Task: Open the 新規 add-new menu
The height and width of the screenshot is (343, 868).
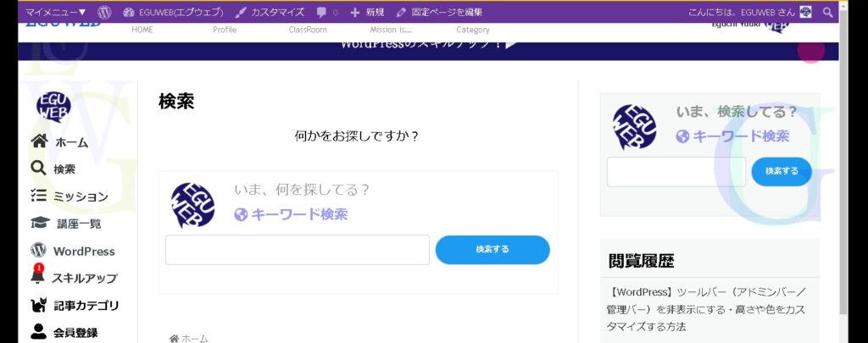Action: click(x=367, y=12)
